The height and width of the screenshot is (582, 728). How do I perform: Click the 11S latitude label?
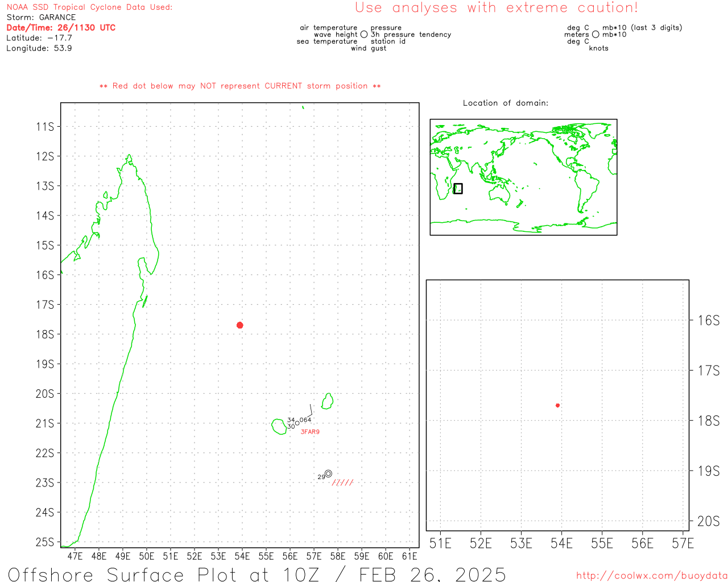pyautogui.click(x=45, y=126)
